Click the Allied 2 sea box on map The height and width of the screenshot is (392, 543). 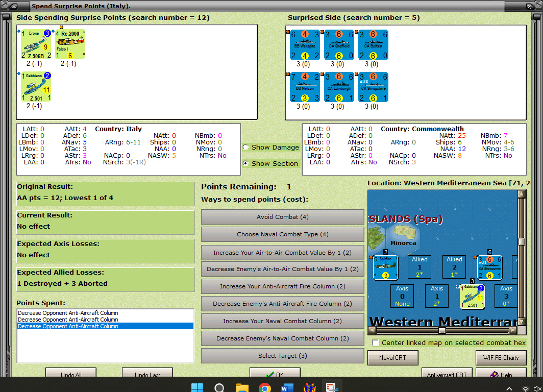(x=454, y=266)
